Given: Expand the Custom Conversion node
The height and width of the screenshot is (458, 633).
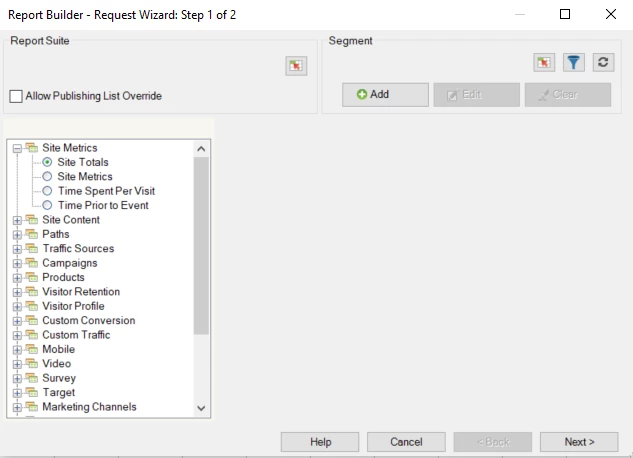Looking at the screenshot, I should [x=17, y=321].
